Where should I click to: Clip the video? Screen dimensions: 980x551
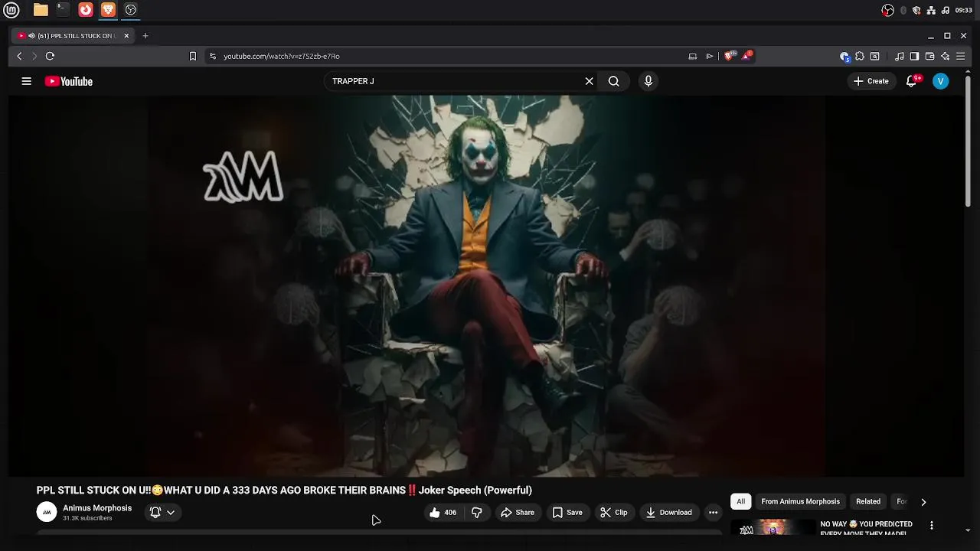pyautogui.click(x=614, y=513)
